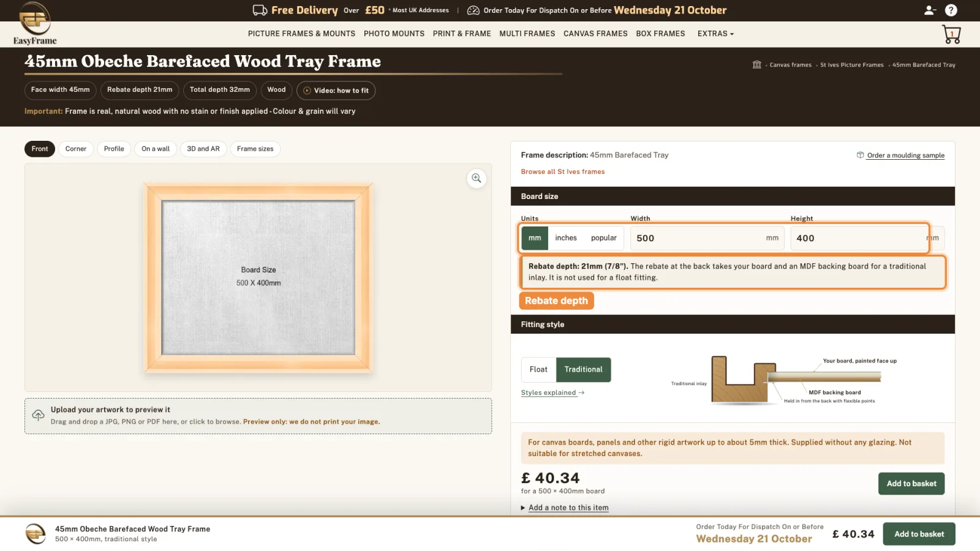Open the help question mark icon
Viewport: 980px width, 551px height.
click(x=951, y=10)
